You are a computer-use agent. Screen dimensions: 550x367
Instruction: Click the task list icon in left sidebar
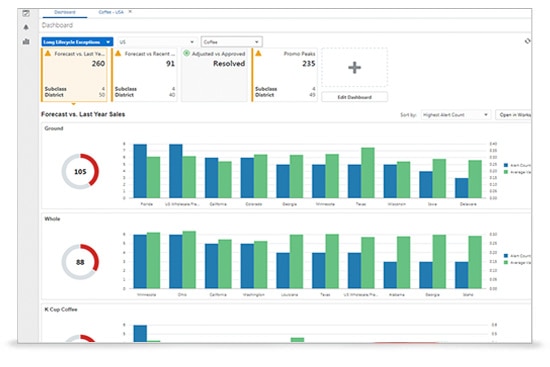26,14
